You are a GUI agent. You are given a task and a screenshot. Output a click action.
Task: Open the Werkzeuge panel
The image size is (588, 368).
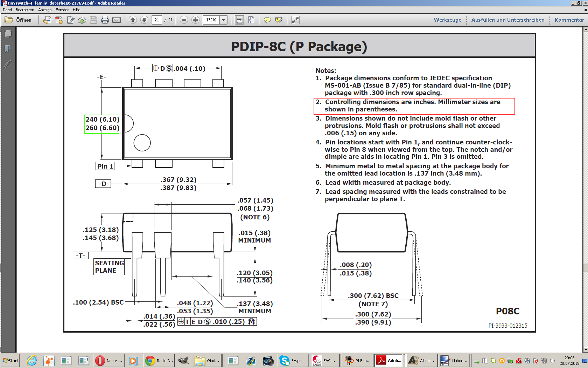point(448,20)
